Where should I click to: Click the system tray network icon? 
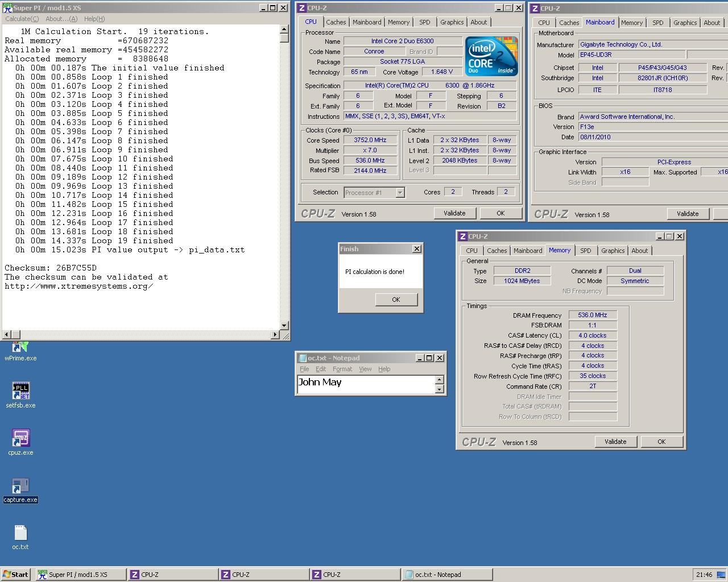[x=721, y=575]
